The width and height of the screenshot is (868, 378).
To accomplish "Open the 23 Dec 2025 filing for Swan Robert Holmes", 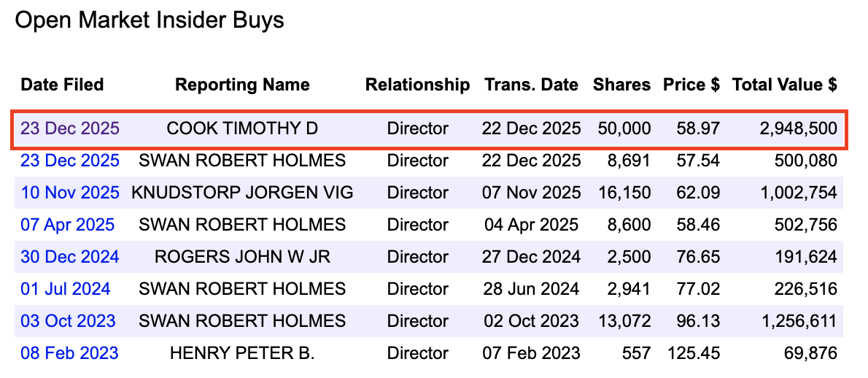I will point(70,161).
